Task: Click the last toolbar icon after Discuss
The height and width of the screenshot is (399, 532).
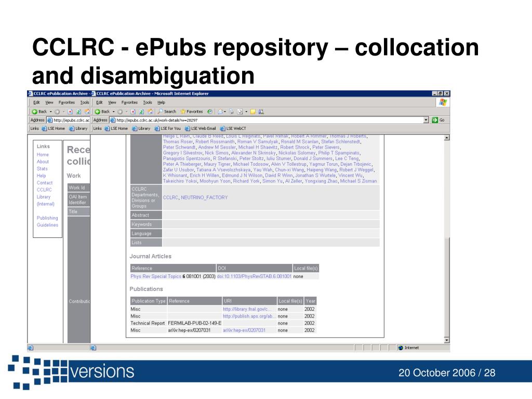Action: coord(261,111)
